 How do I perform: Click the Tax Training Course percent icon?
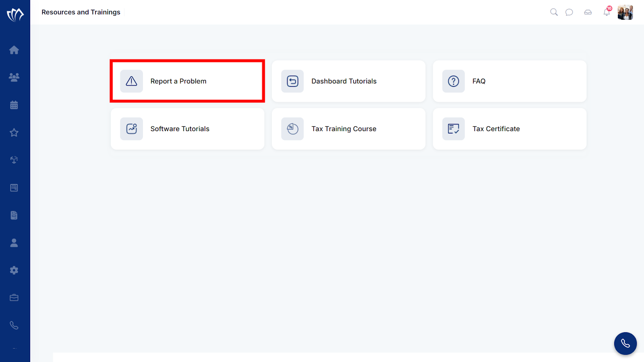[293, 129]
